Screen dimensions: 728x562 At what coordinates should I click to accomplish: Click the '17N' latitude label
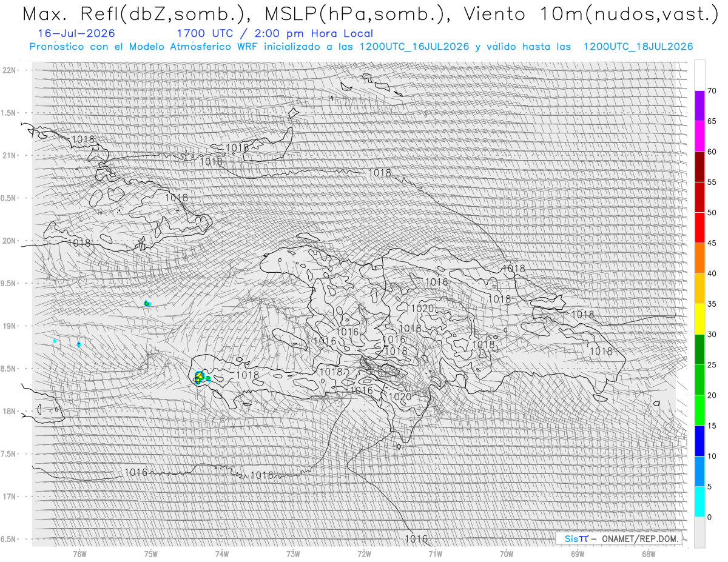click(9, 497)
